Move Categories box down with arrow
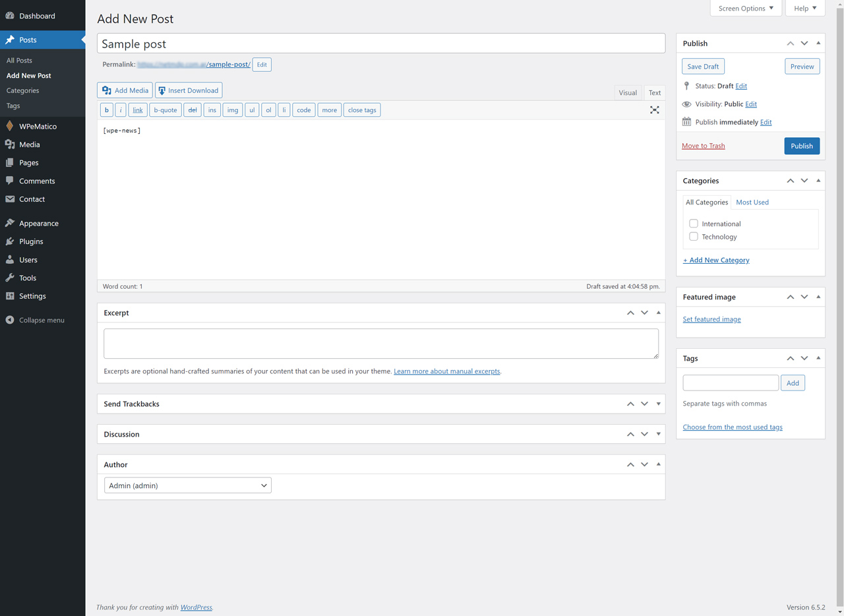 click(x=804, y=181)
